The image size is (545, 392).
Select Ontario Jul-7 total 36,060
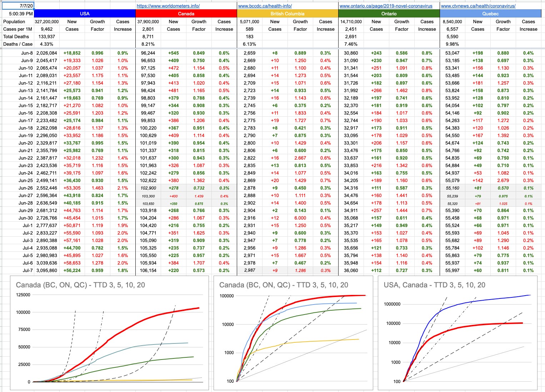click(x=351, y=270)
